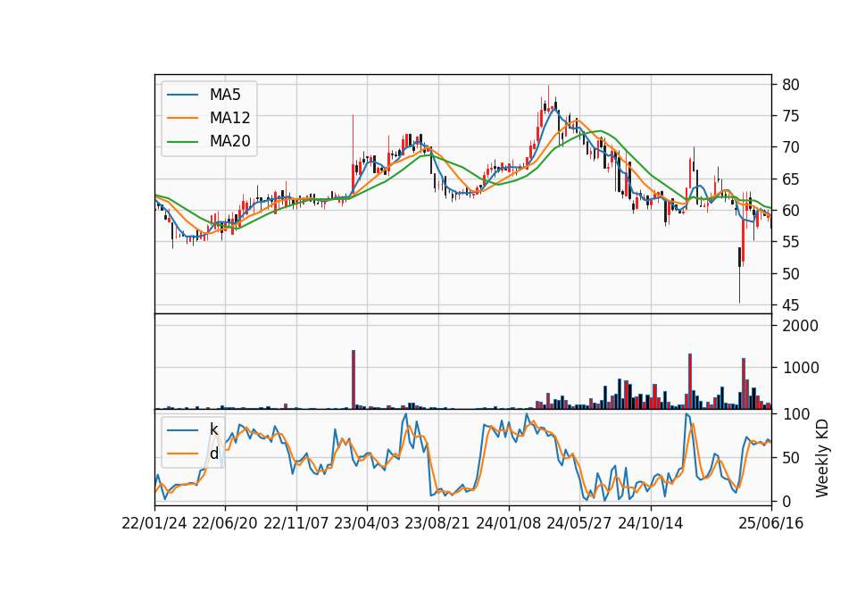Click date label 23/04/03
The width and height of the screenshot is (857, 616).
tap(367, 524)
